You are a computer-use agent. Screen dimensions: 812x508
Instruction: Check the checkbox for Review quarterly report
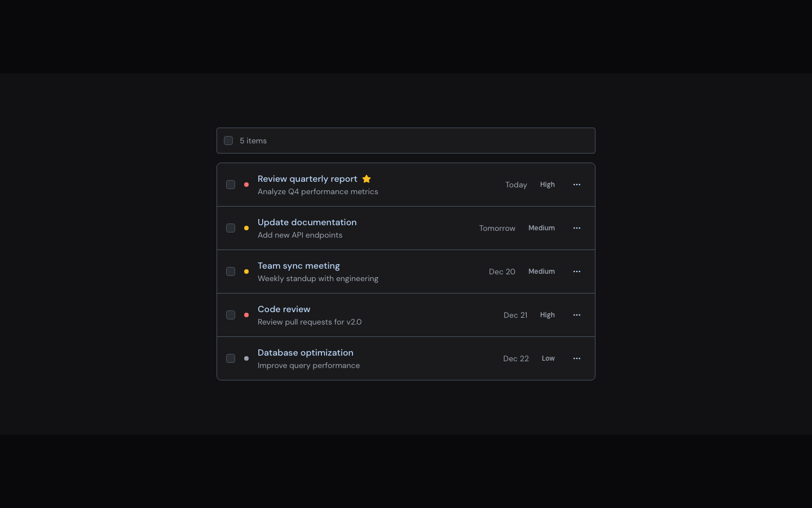[231, 185]
